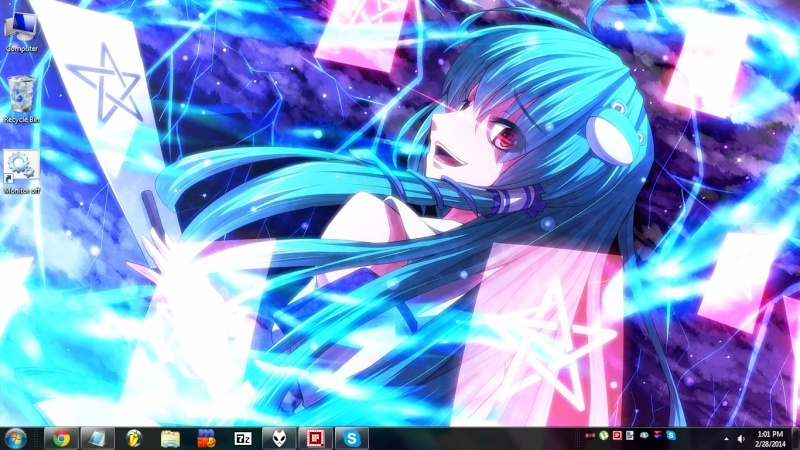800x450 pixels.
Task: Open the Computer desktop icon
Action: (21, 32)
